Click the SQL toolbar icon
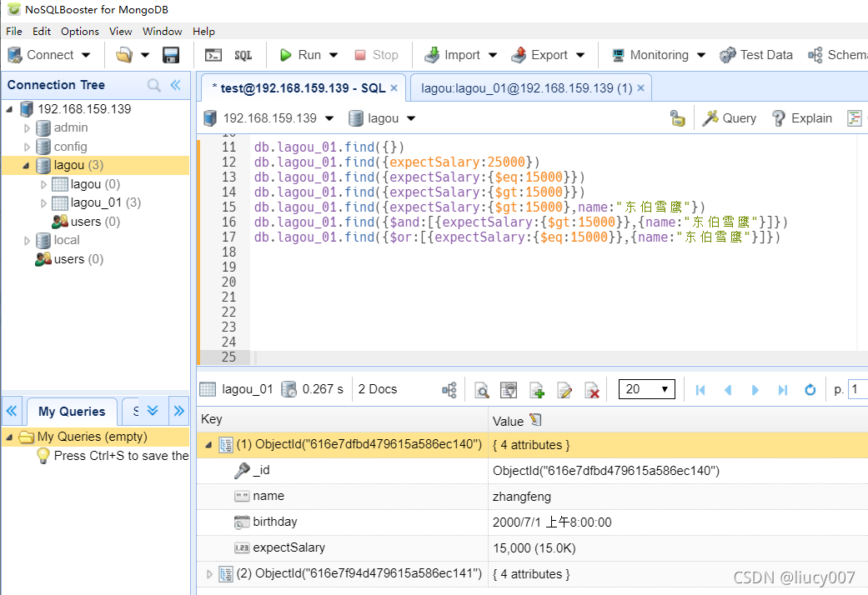 pos(243,55)
